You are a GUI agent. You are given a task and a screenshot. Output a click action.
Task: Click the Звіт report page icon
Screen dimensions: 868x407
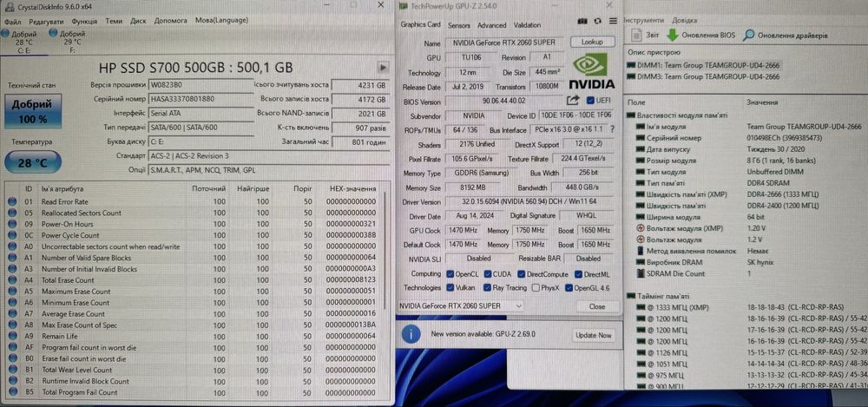[635, 35]
